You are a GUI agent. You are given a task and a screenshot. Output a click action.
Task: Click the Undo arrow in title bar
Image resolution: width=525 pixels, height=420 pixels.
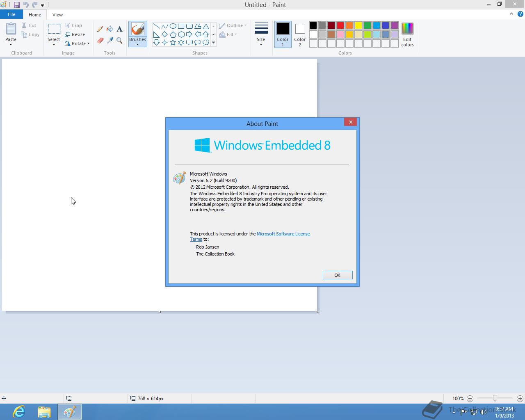point(26,5)
